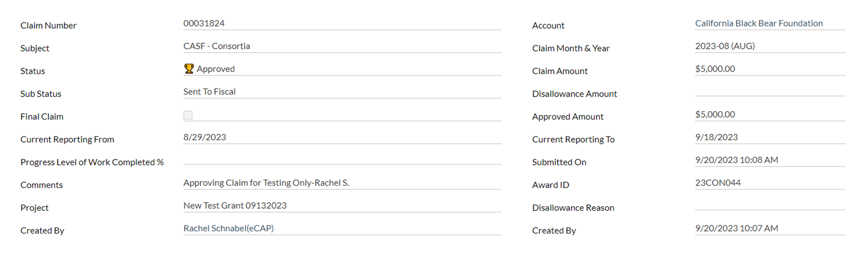868x258 pixels.
Task: Click the Approving Claim for Testing comment
Action: [x=266, y=183]
